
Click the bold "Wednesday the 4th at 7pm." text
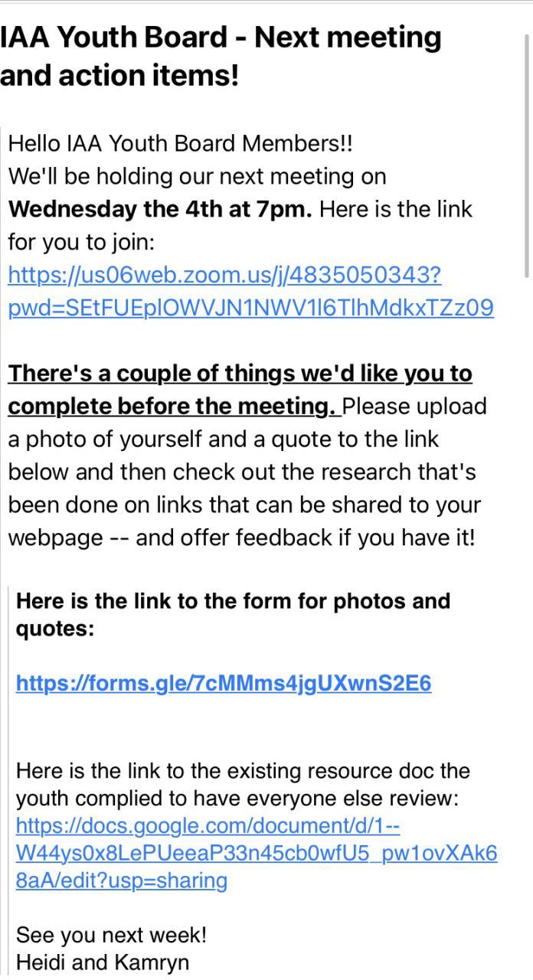point(160,209)
